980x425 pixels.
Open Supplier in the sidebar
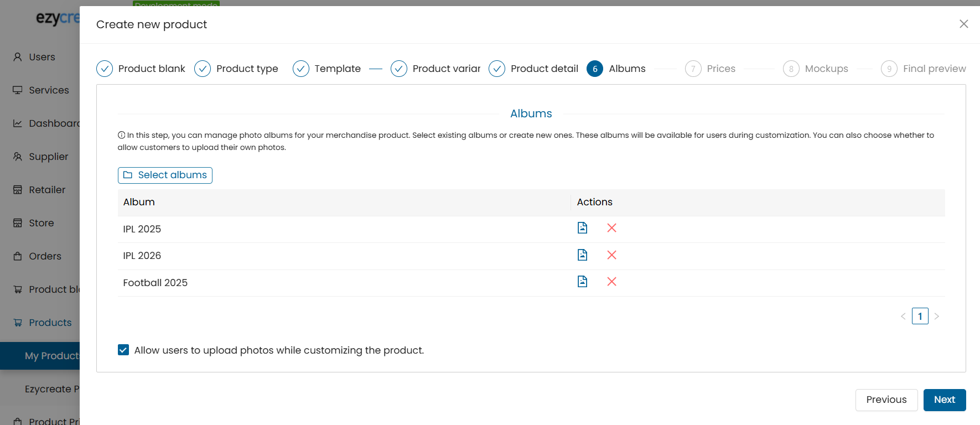49,157
